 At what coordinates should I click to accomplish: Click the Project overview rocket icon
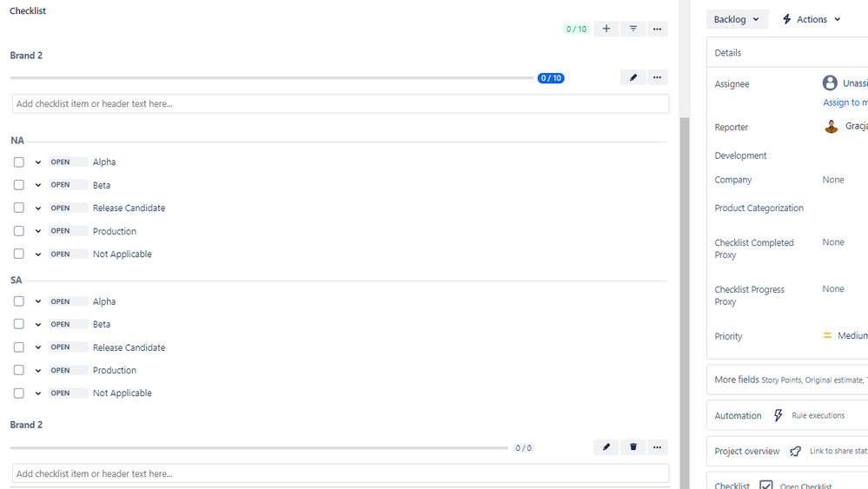click(796, 452)
